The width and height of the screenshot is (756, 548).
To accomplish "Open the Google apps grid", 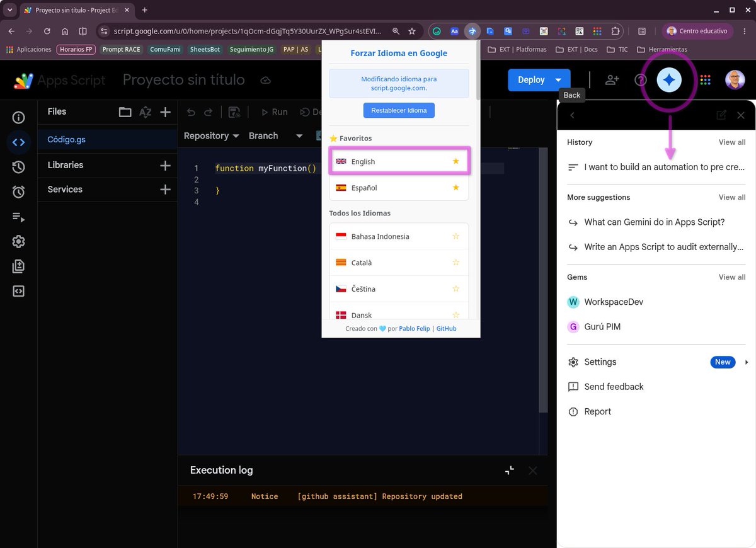I will (706, 80).
